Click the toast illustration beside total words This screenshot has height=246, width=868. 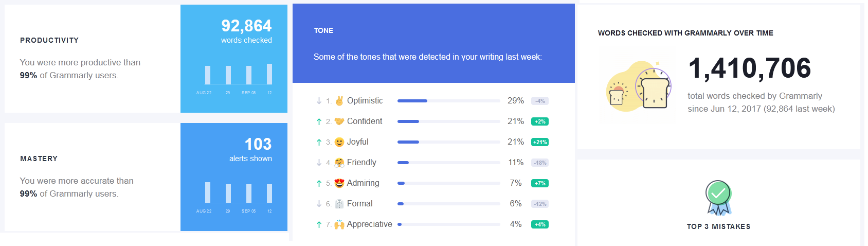[x=639, y=86]
